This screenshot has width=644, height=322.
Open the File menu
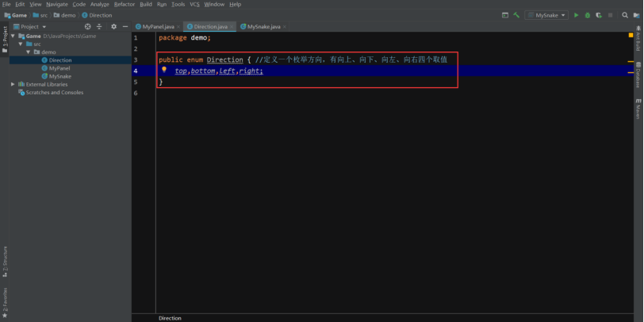tap(6, 4)
